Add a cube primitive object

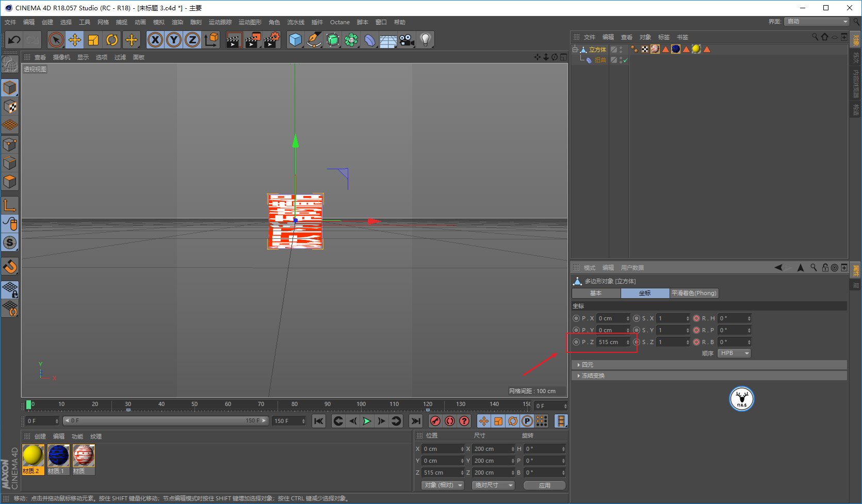(295, 40)
